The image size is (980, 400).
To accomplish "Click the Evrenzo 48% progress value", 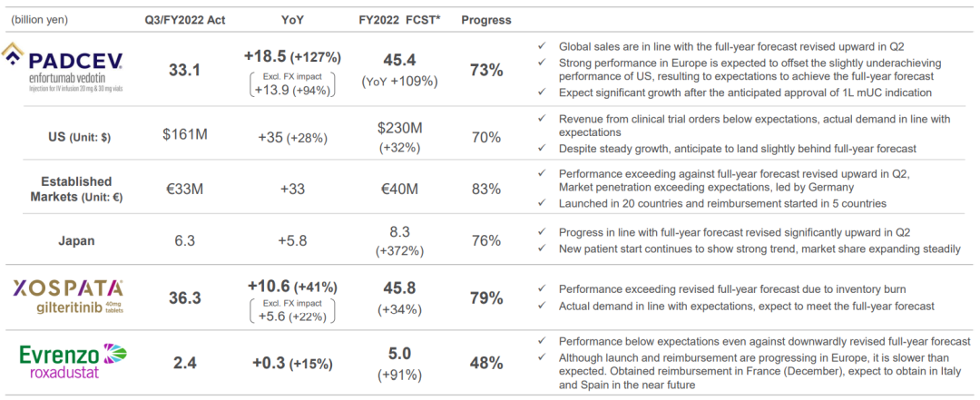I will (x=486, y=362).
